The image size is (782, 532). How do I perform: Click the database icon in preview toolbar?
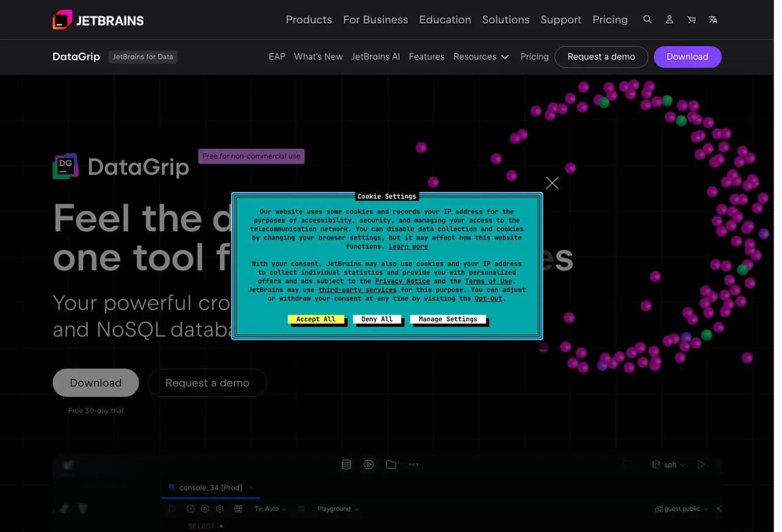pos(346,465)
